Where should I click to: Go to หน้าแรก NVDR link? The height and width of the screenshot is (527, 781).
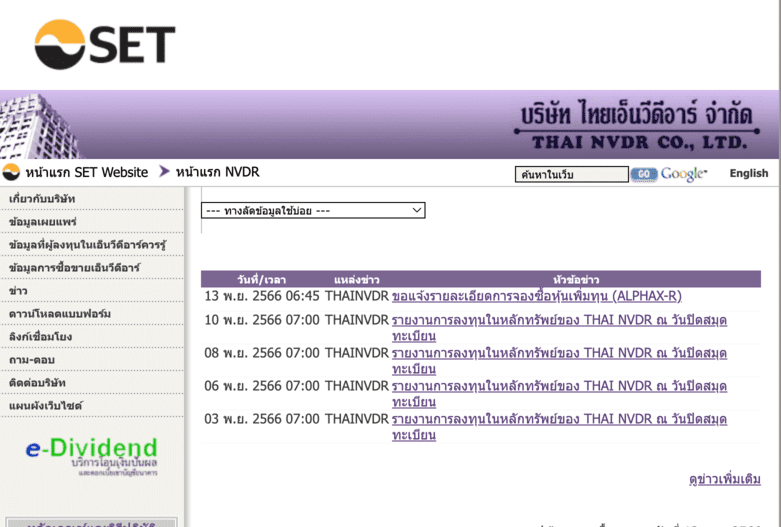coord(217,172)
